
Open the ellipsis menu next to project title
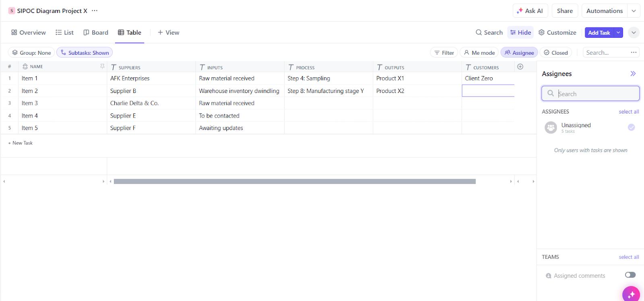pos(95,11)
